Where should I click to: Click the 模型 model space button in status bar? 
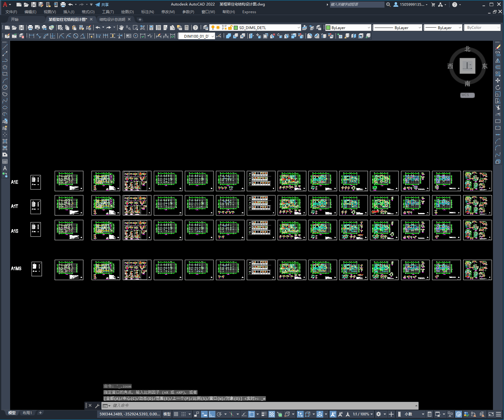tap(167, 414)
